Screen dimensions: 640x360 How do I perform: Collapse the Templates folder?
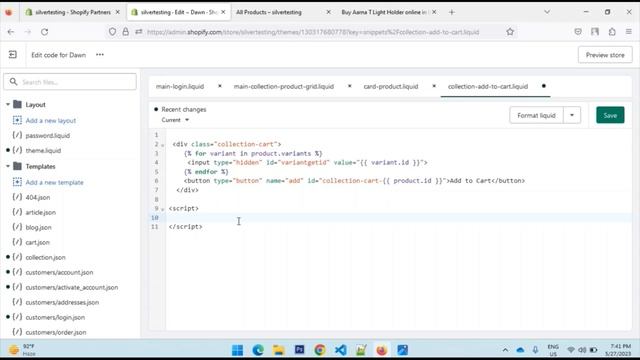(8, 166)
